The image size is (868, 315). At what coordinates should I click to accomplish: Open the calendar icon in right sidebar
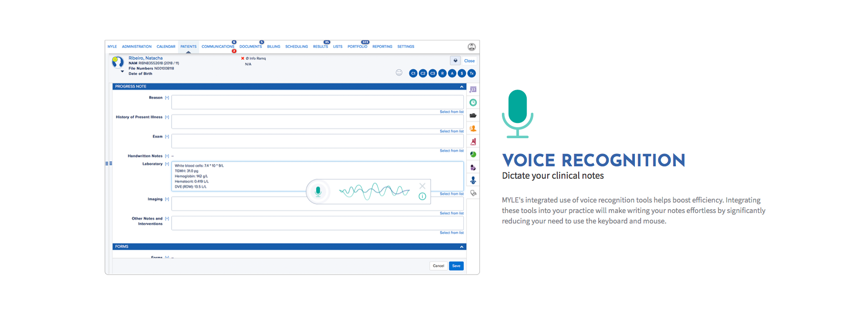473,90
